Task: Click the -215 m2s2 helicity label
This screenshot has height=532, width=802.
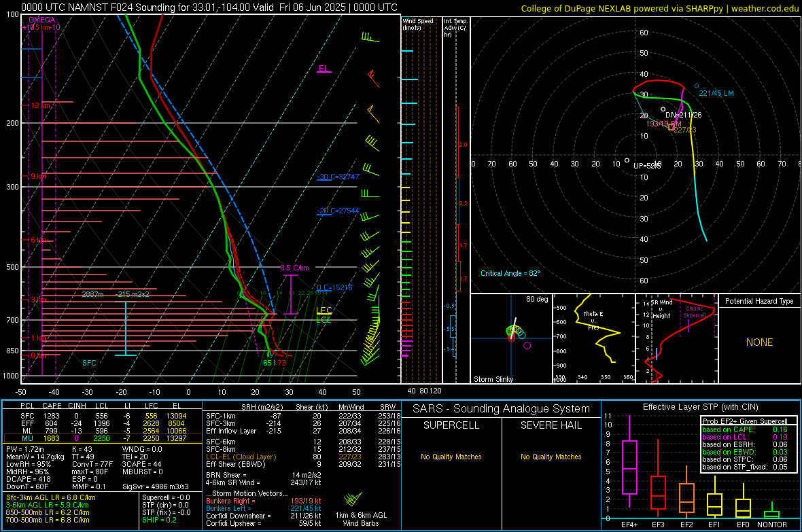Action: (x=133, y=294)
